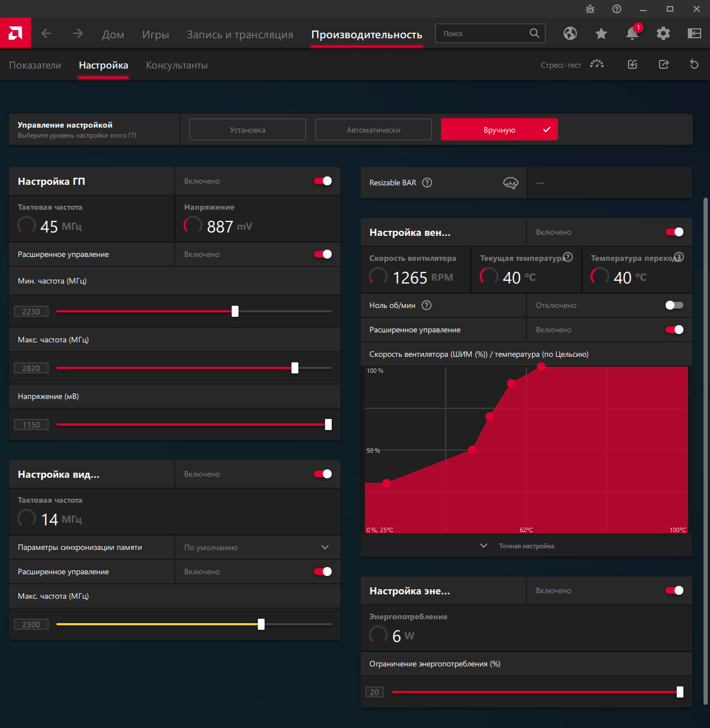Select the Автоматически tuning button
This screenshot has height=728, width=710.
point(373,130)
